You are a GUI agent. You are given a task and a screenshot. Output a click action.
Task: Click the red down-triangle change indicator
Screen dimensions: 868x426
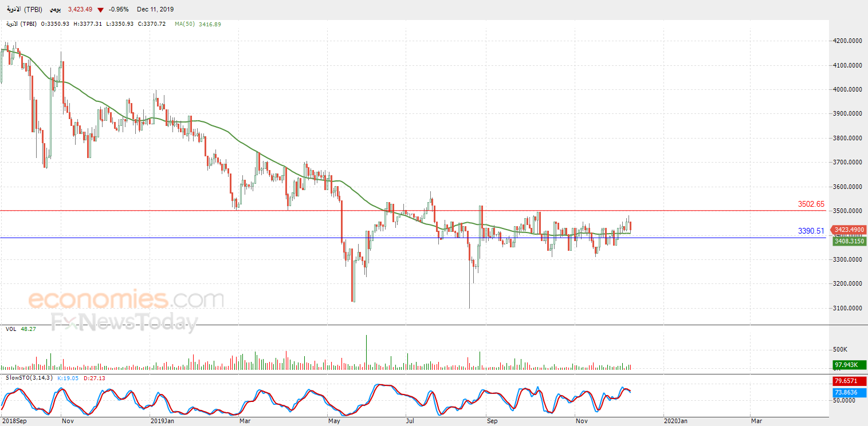coord(101,10)
